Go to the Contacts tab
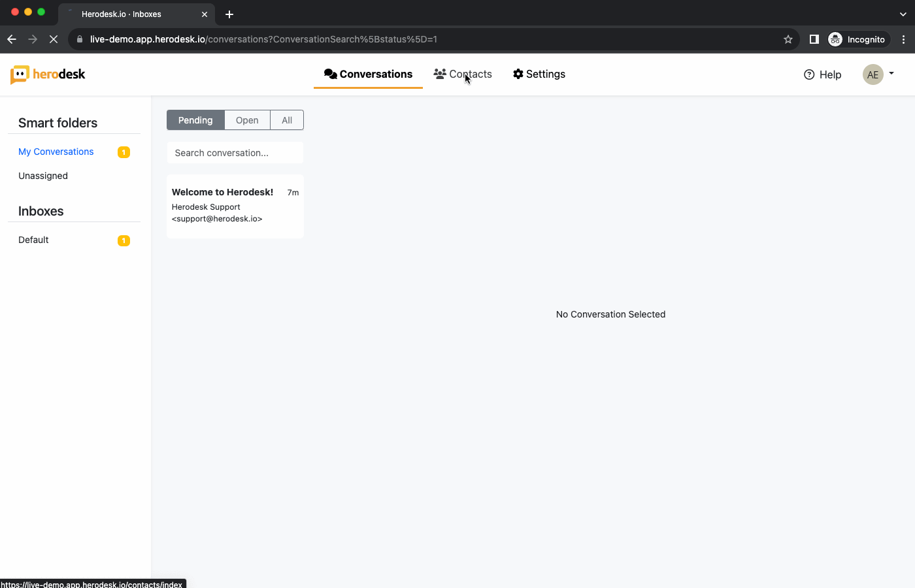 pyautogui.click(x=463, y=74)
